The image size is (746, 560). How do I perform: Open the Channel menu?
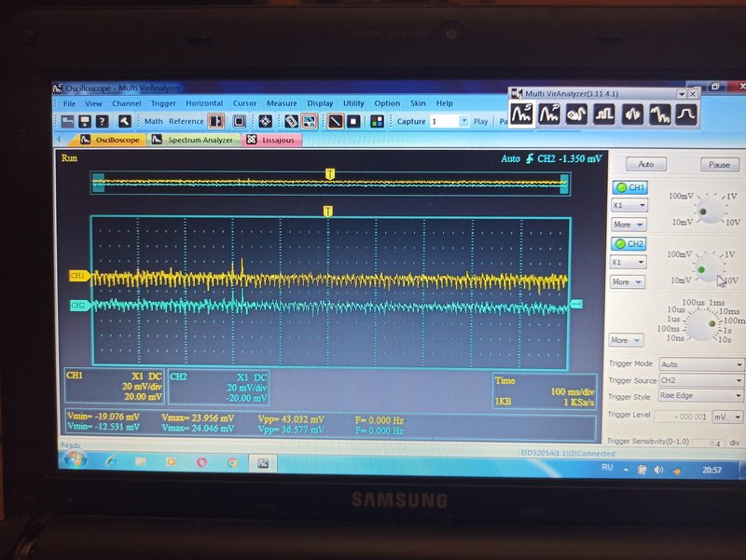pyautogui.click(x=127, y=103)
